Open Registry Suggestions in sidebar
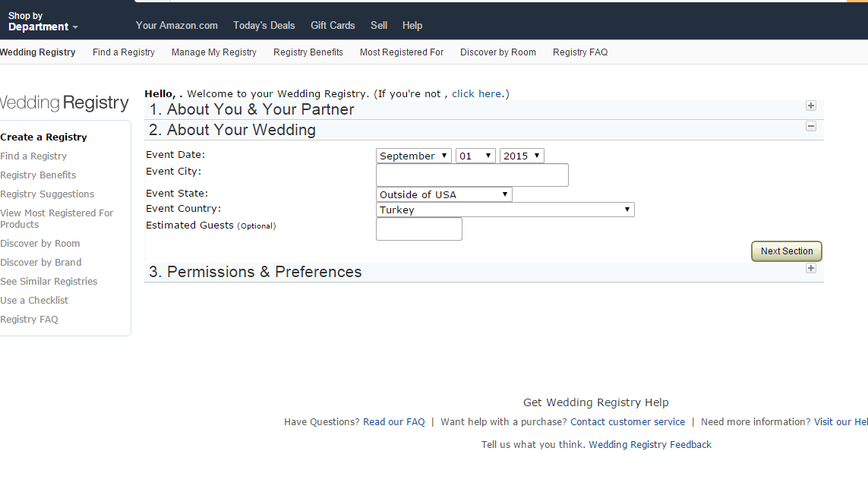The image size is (868, 492). [47, 194]
